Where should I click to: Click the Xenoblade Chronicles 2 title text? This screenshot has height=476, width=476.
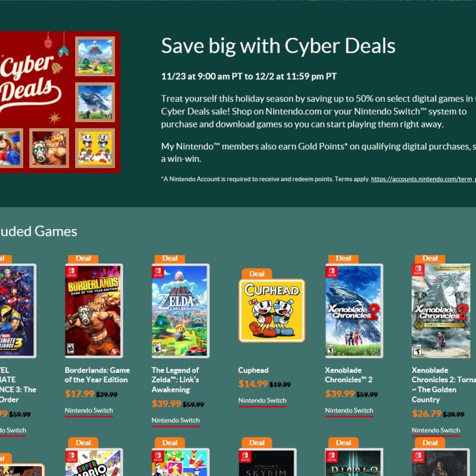(x=349, y=375)
